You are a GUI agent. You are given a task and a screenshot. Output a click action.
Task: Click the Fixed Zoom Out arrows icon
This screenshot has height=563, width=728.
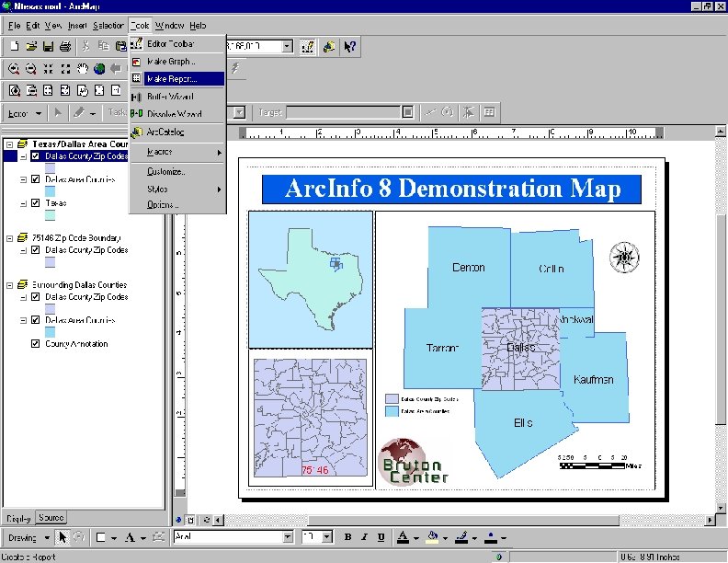pos(65,69)
